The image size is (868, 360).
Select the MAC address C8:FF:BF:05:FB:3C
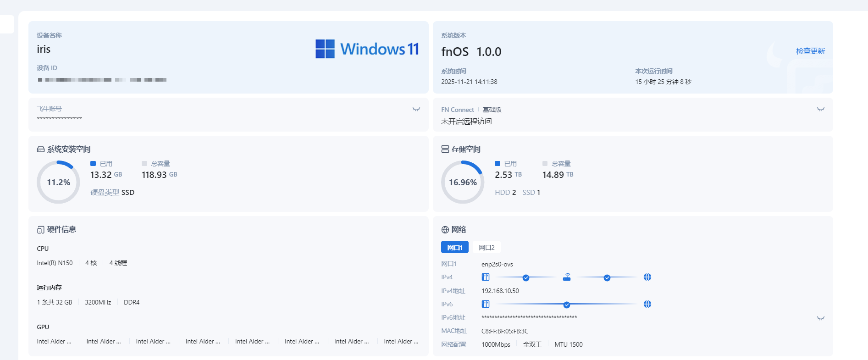coord(505,331)
